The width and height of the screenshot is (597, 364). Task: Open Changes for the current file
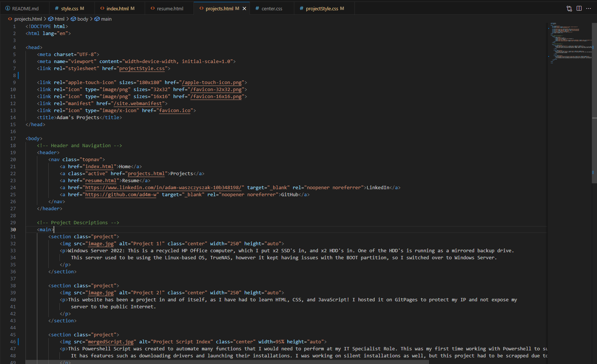pos(569,8)
